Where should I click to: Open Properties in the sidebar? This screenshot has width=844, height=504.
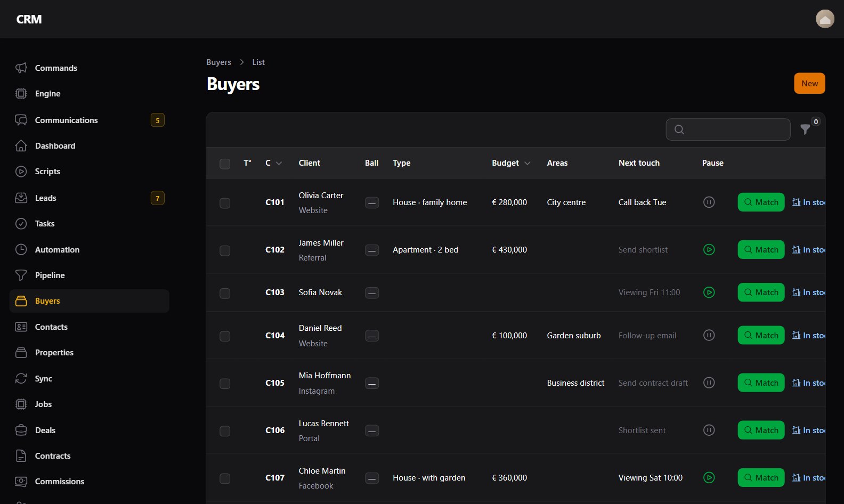click(90, 353)
